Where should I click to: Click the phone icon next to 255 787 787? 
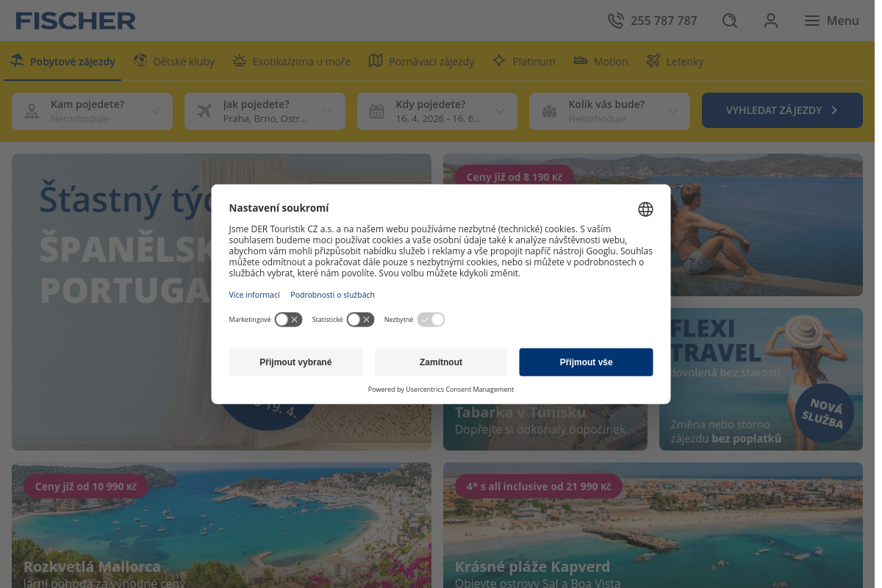tap(615, 21)
